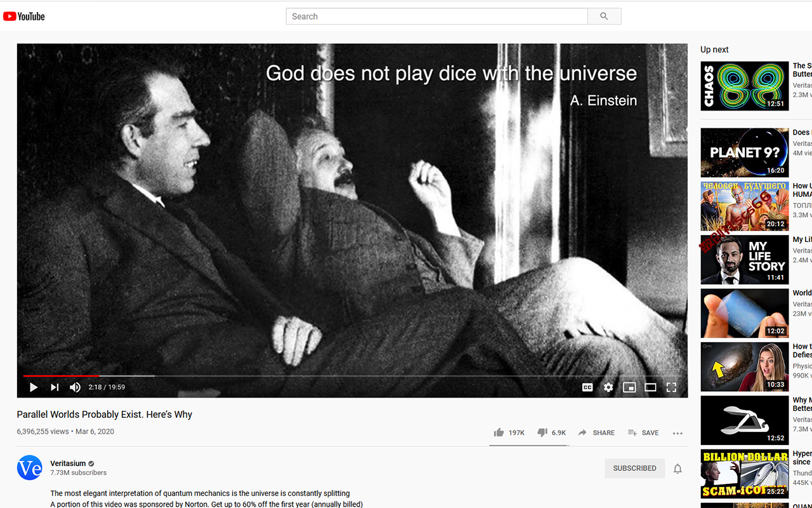Viewport: 812px width, 508px height.
Task: Dislike the video with thumbs down
Action: pyautogui.click(x=551, y=432)
